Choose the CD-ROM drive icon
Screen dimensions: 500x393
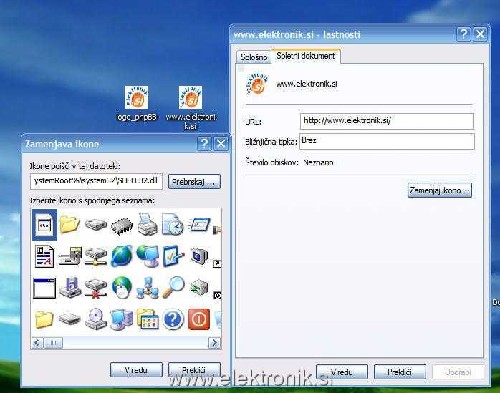click(x=96, y=319)
